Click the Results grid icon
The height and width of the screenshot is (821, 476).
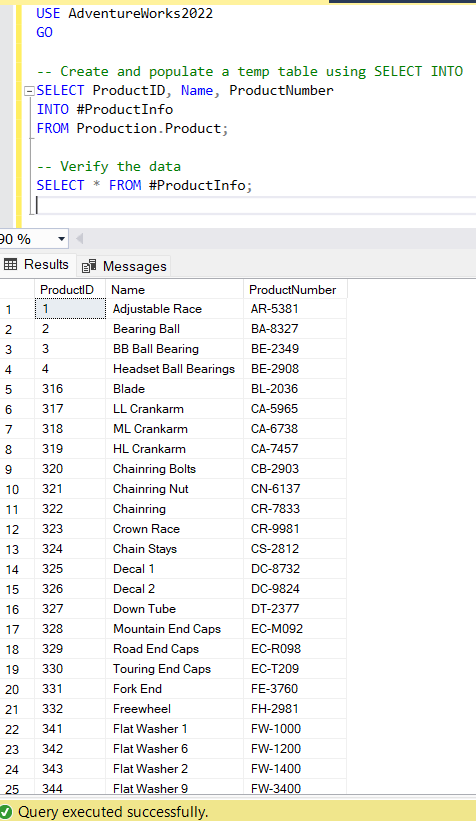(10, 264)
